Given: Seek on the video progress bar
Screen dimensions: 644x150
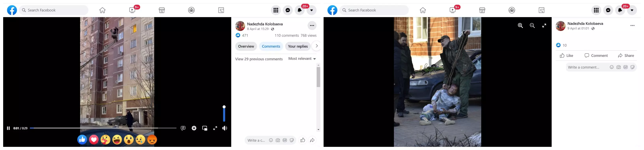Looking at the screenshot, I should point(103,128).
